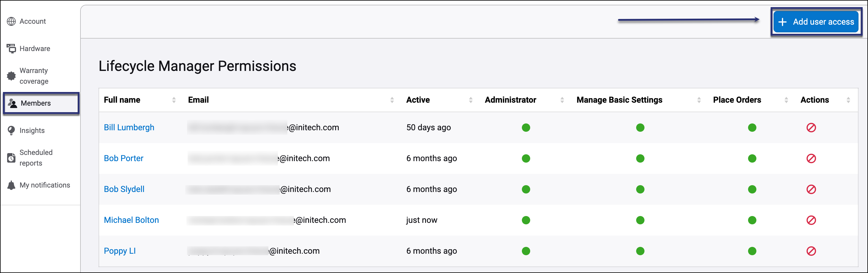This screenshot has height=273, width=868.
Task: Toggle Place Orders for Bob Slydell
Action: pyautogui.click(x=752, y=190)
